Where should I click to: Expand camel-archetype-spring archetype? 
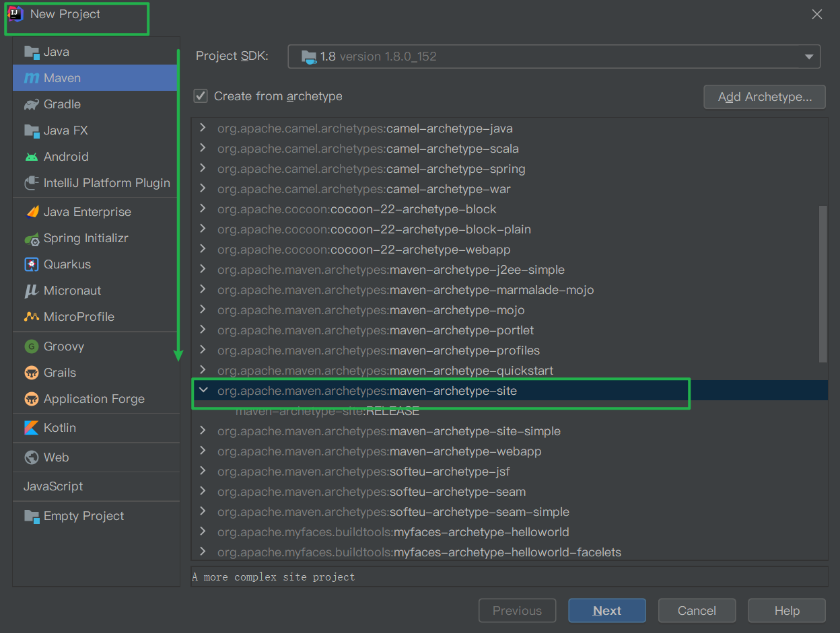203,168
